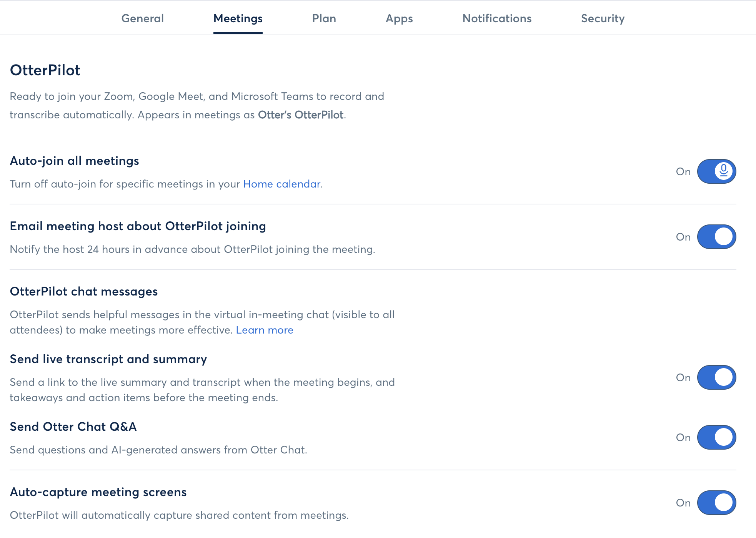This screenshot has width=756, height=538.
Task: Go to the Apps tab
Action: point(399,18)
